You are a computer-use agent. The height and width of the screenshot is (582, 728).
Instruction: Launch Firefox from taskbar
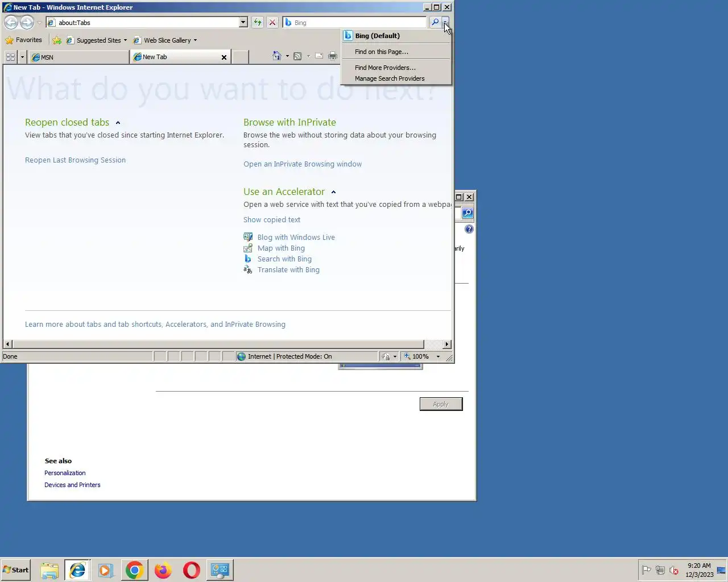pyautogui.click(x=163, y=570)
